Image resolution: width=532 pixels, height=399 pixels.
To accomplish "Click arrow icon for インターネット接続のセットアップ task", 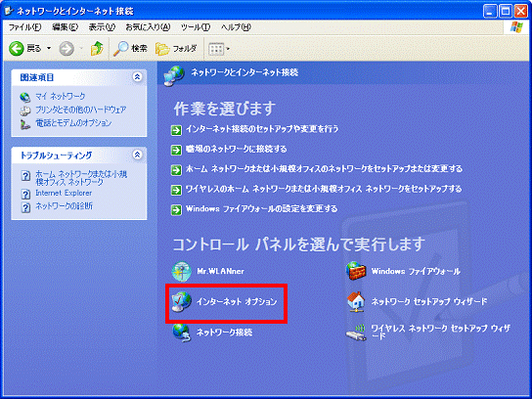I will [176, 130].
